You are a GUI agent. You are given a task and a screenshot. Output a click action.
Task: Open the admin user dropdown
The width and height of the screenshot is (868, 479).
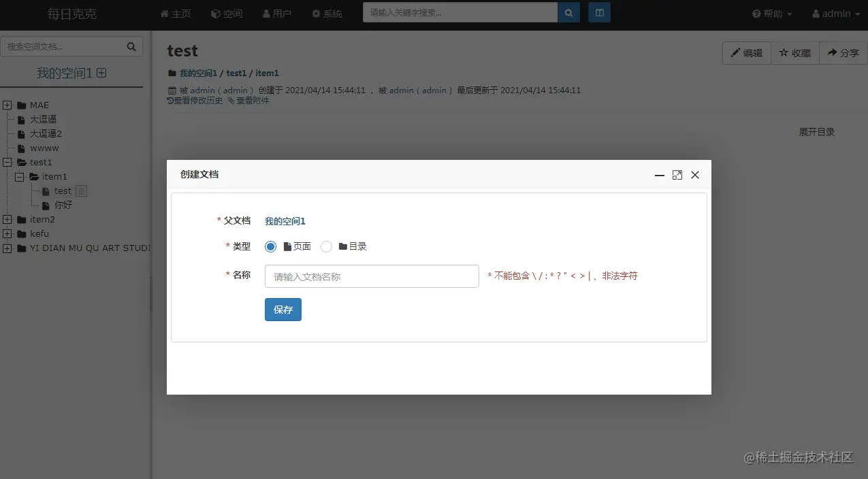tap(836, 14)
